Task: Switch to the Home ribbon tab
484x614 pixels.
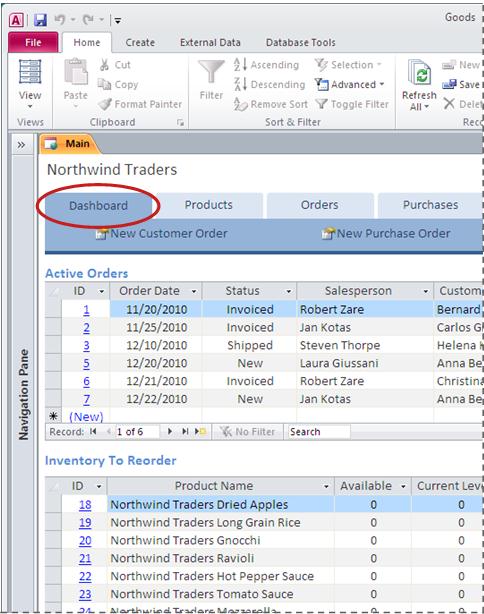Action: (x=87, y=42)
